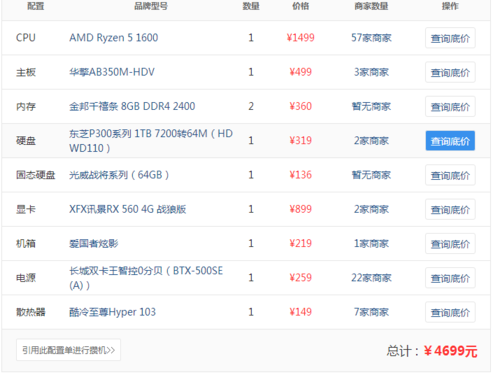Click the ¥149 cooler price
Image resolution: width=500 pixels, height=382 pixels.
[300, 312]
